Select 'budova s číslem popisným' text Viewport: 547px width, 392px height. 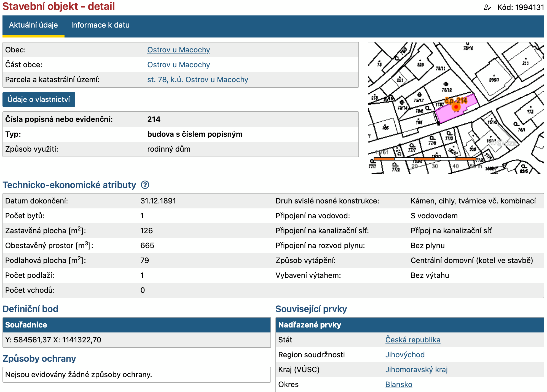click(x=195, y=134)
